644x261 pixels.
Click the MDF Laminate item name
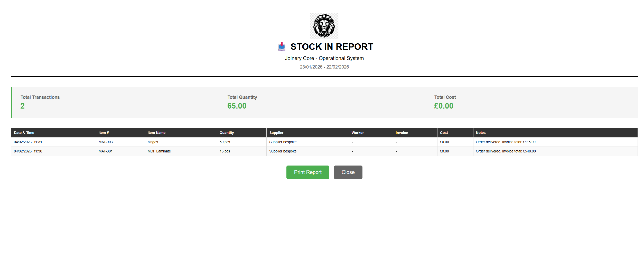159,151
